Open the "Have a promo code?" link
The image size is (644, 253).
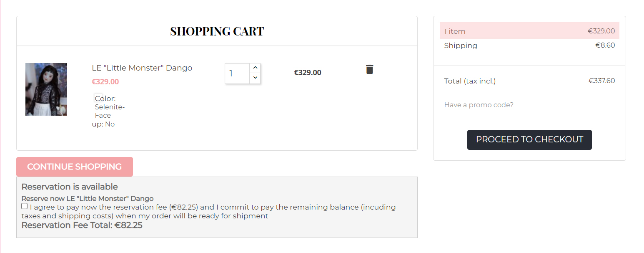tap(479, 105)
